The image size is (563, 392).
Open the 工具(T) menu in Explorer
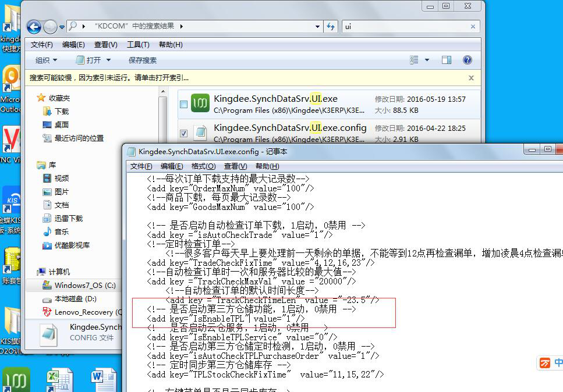click(138, 45)
